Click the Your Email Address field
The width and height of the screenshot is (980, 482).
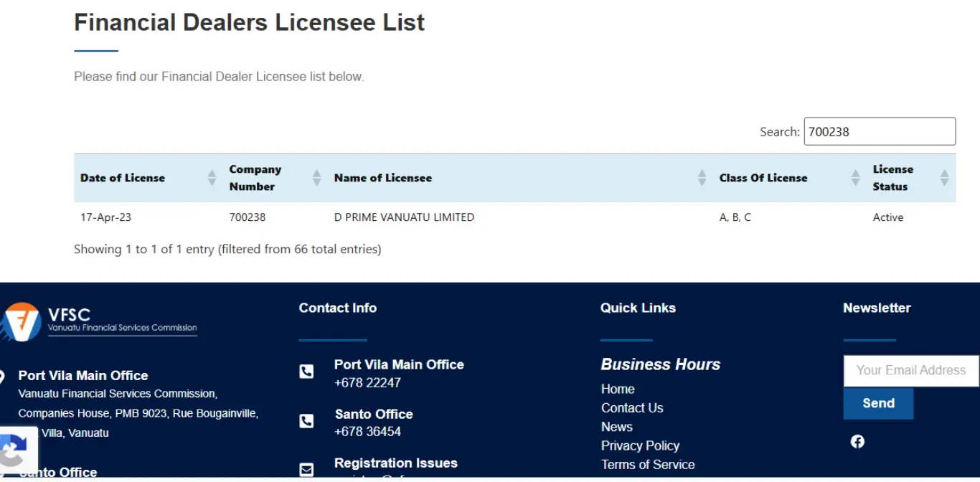coord(911,371)
